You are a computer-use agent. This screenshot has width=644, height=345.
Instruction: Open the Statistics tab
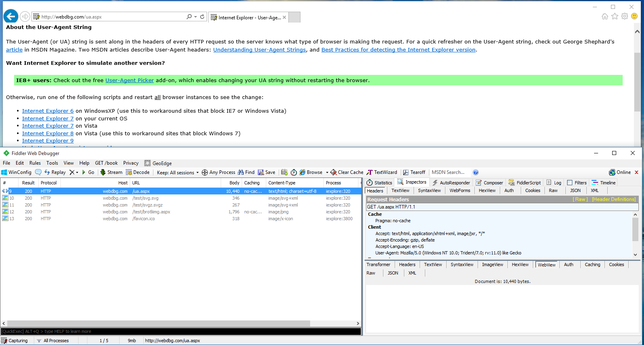coord(379,183)
